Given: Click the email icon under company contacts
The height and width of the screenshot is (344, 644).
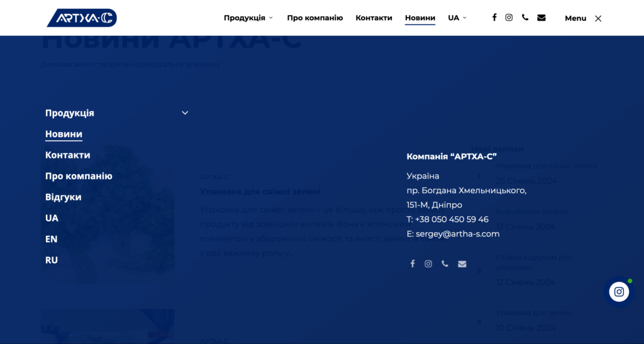Looking at the screenshot, I should point(462,264).
